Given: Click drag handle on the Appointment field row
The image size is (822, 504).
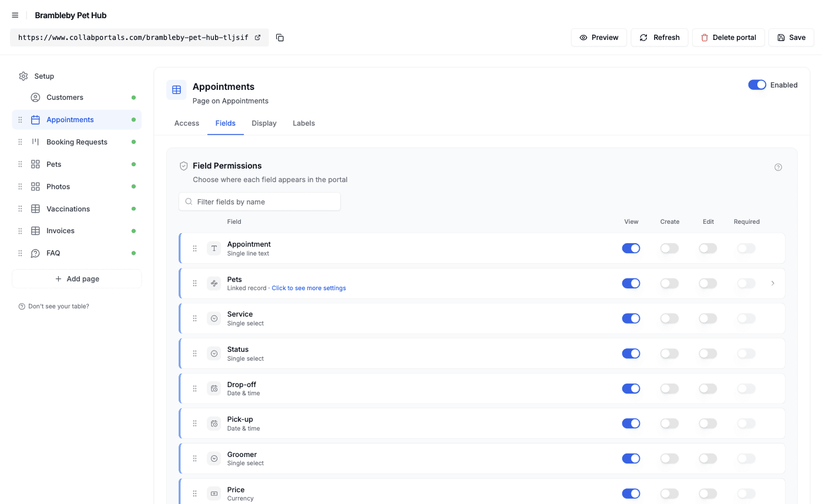Looking at the screenshot, I should [x=195, y=248].
